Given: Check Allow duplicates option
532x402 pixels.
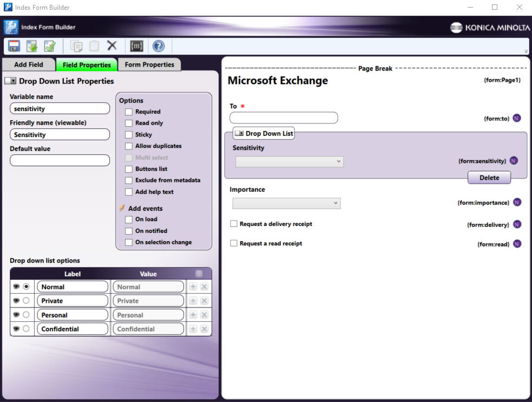Looking at the screenshot, I should point(129,146).
